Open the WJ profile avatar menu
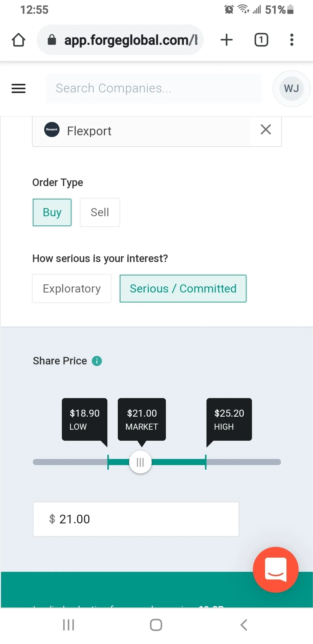This screenshot has width=313, height=644. click(291, 88)
